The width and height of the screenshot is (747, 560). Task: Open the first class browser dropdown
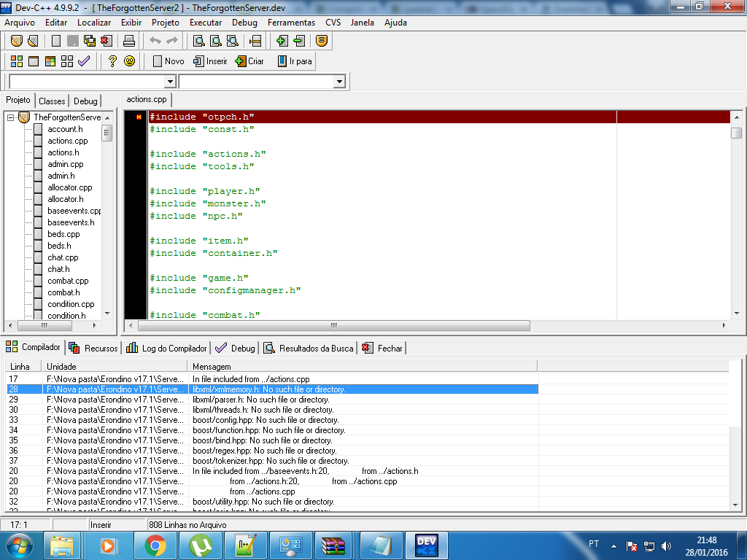tap(170, 82)
